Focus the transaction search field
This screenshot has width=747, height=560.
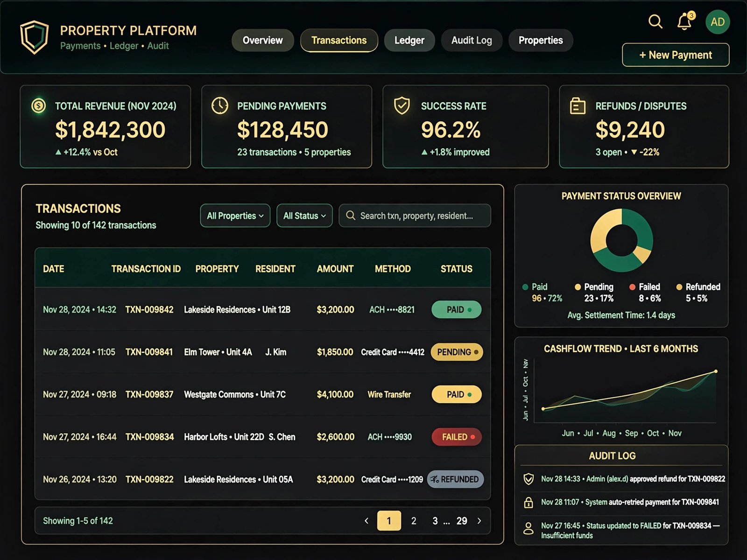coord(415,216)
